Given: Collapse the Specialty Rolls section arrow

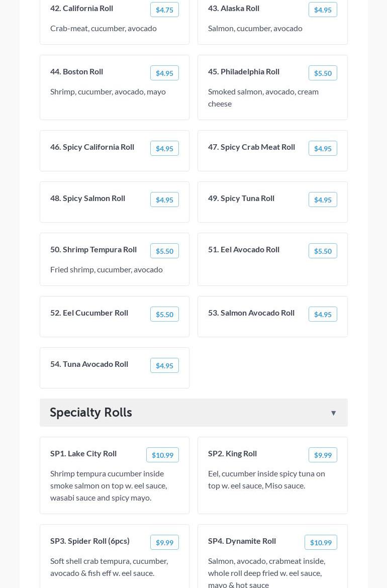Looking at the screenshot, I should [x=333, y=413].
